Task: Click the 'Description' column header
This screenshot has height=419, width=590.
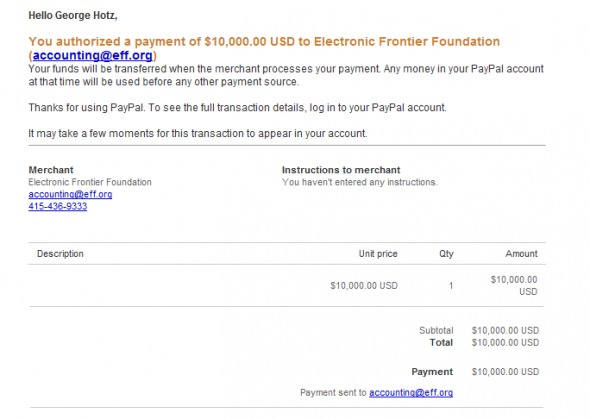Action: click(60, 254)
